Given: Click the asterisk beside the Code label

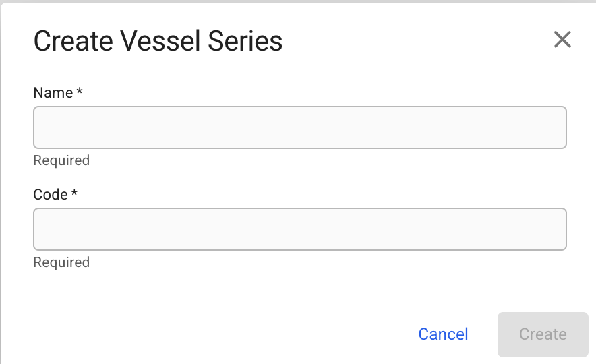Looking at the screenshot, I should click(74, 193).
